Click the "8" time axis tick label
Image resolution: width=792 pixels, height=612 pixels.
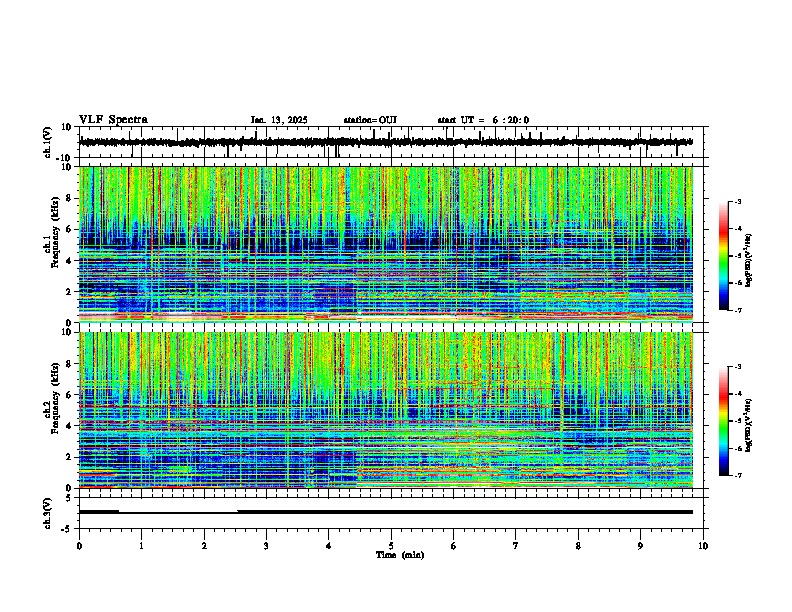(578, 546)
